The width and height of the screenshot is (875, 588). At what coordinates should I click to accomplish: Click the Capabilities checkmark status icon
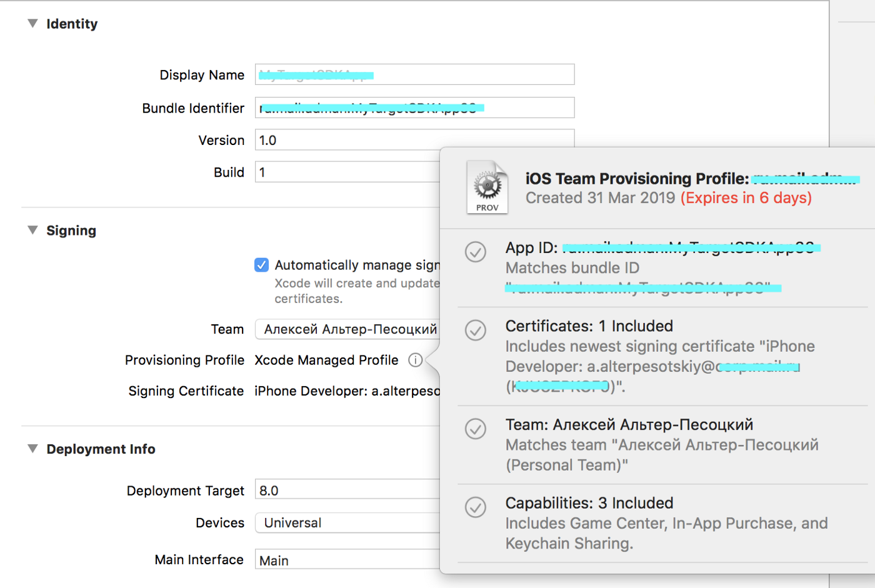click(x=476, y=507)
